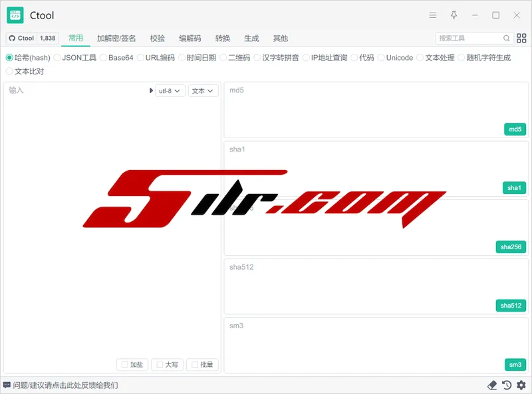Switch to the 其他 tab

coord(281,39)
